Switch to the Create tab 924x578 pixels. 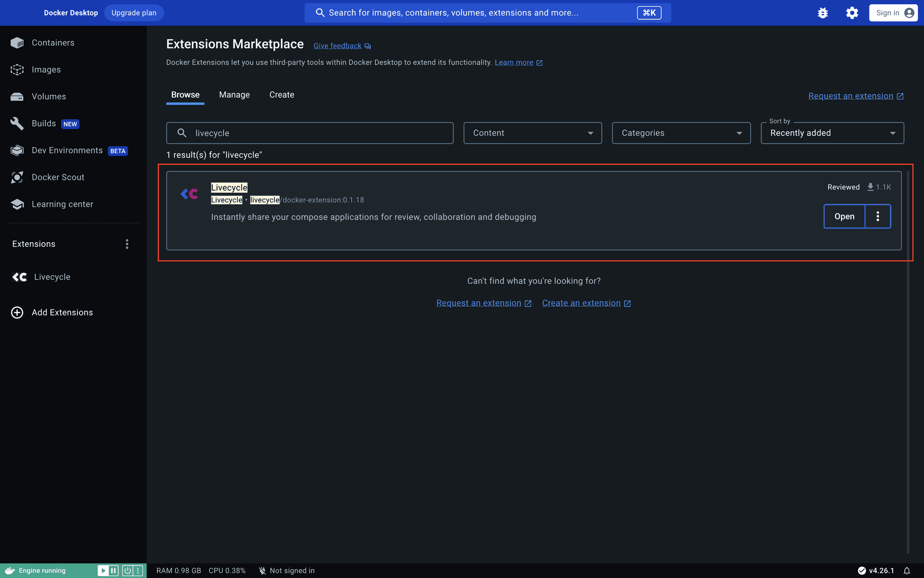point(282,95)
